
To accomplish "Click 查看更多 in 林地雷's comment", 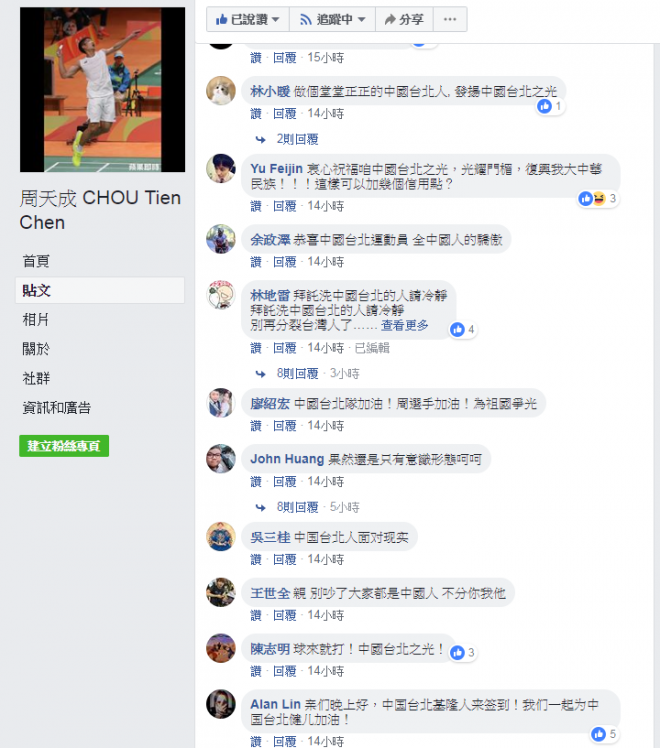I will click(x=404, y=325).
